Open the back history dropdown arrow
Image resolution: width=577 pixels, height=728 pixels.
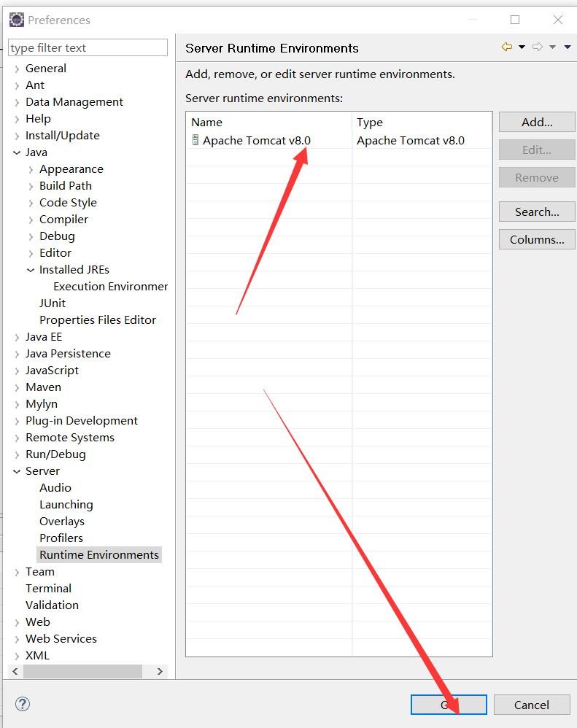point(522,47)
